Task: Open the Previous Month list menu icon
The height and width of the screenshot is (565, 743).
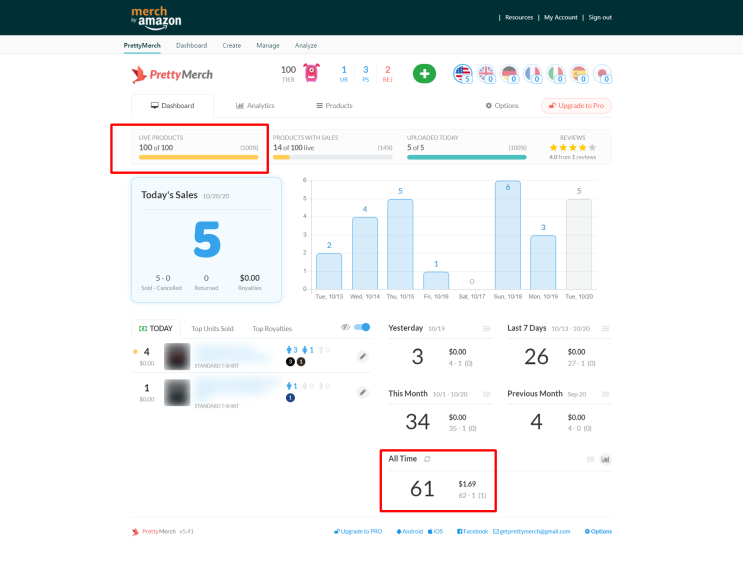Action: pos(606,394)
